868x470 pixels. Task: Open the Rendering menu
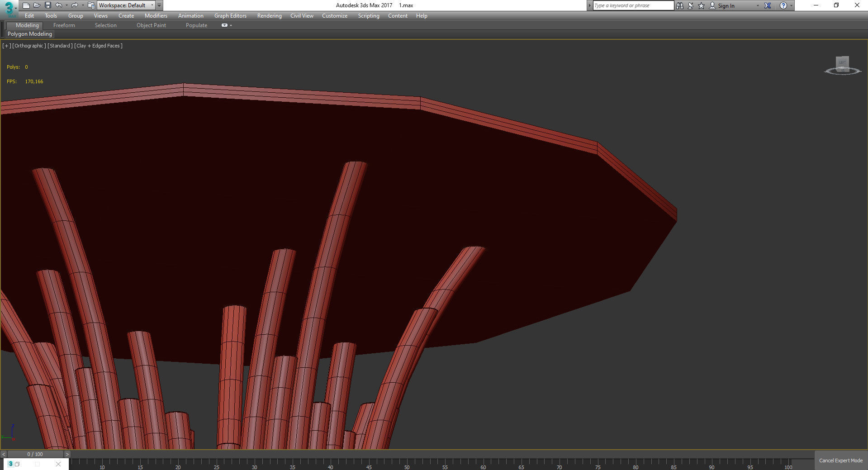(x=270, y=16)
